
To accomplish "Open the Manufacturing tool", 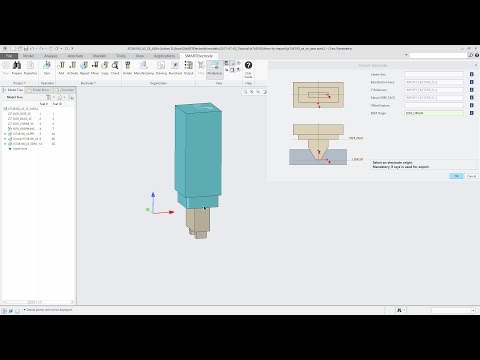I will pyautogui.click(x=144, y=68).
